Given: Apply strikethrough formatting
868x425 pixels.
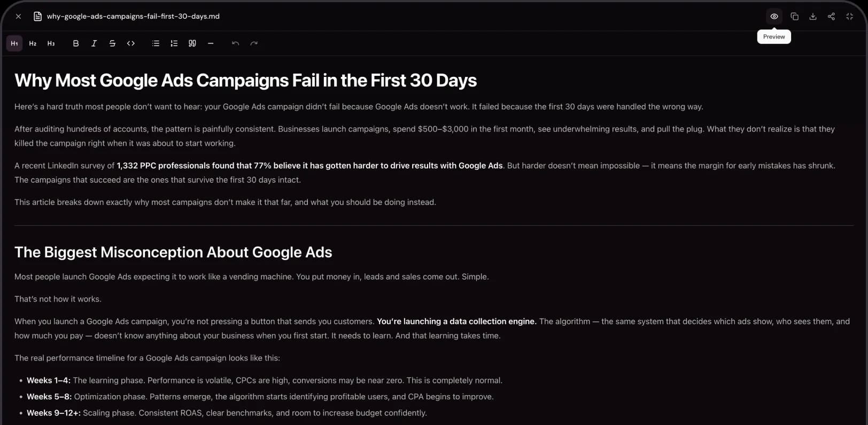Looking at the screenshot, I should (x=112, y=43).
